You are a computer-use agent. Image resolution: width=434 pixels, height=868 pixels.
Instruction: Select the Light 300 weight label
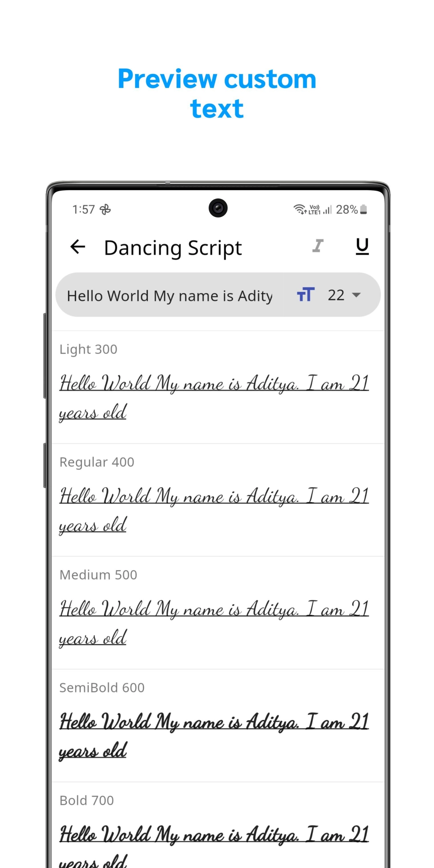coord(88,349)
